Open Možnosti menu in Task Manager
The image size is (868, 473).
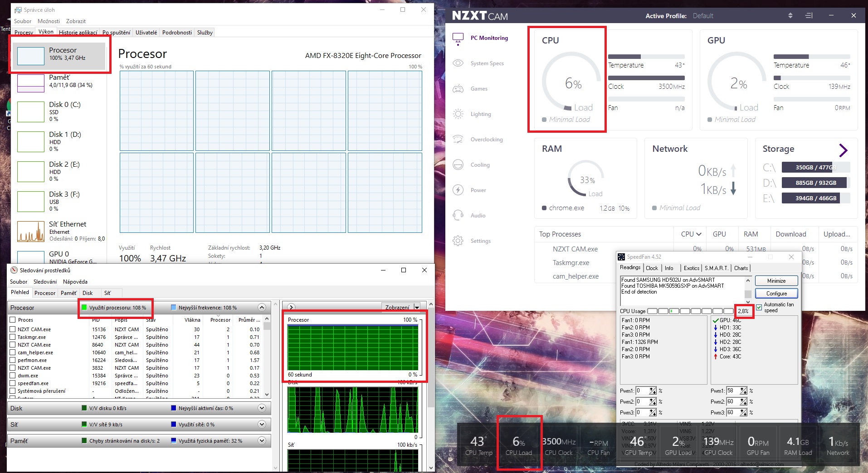tap(49, 21)
